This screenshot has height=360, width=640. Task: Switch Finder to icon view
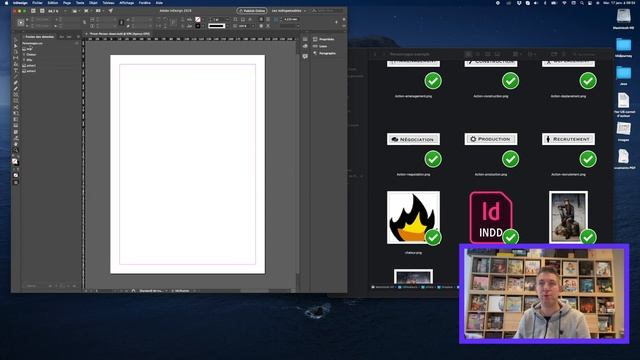pyautogui.click(x=468, y=54)
